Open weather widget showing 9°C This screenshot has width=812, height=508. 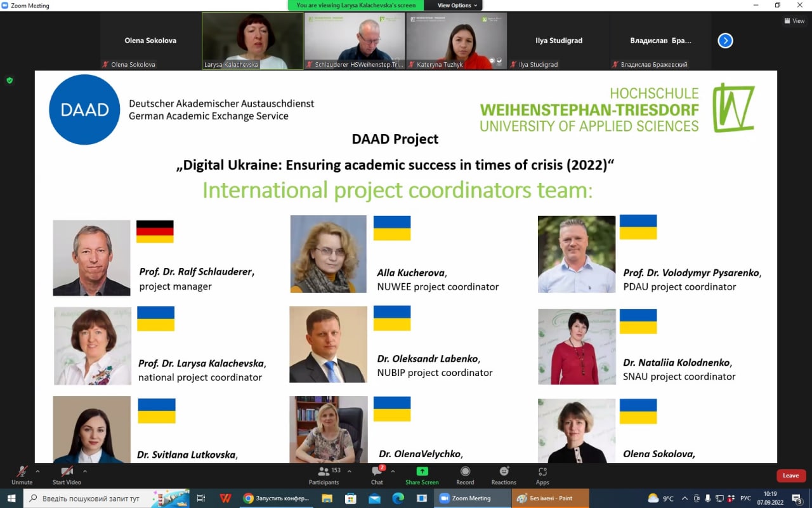click(x=660, y=498)
